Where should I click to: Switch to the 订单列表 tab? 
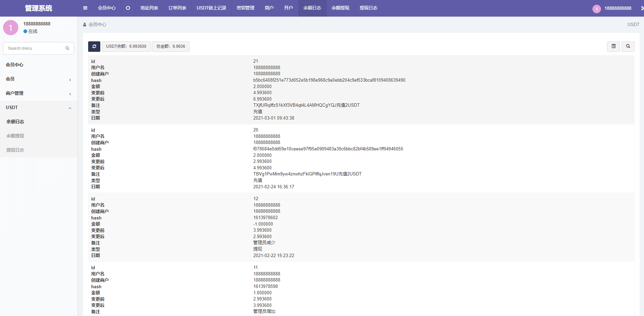click(x=177, y=8)
